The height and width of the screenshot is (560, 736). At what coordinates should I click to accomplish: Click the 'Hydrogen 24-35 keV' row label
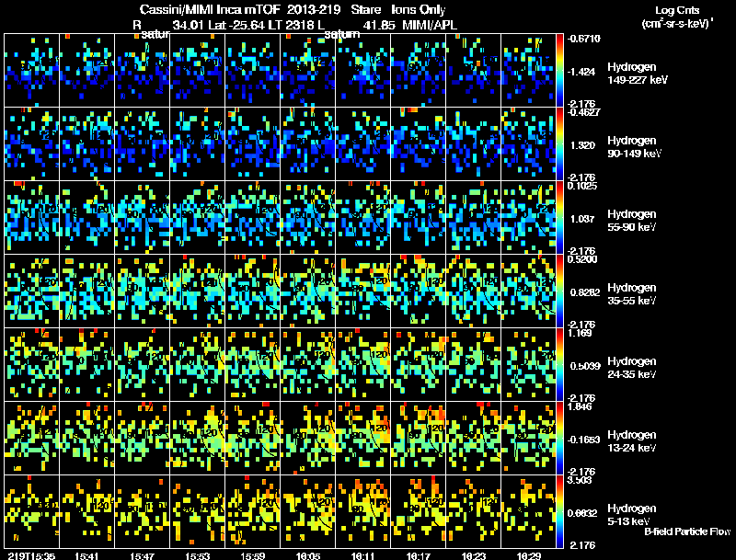[x=632, y=368]
